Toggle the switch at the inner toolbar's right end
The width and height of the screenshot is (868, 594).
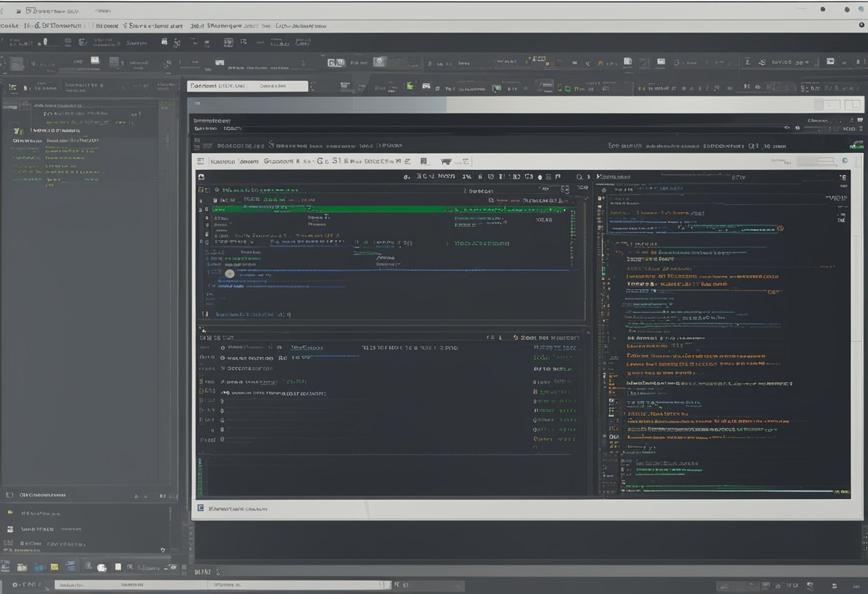[x=826, y=161]
